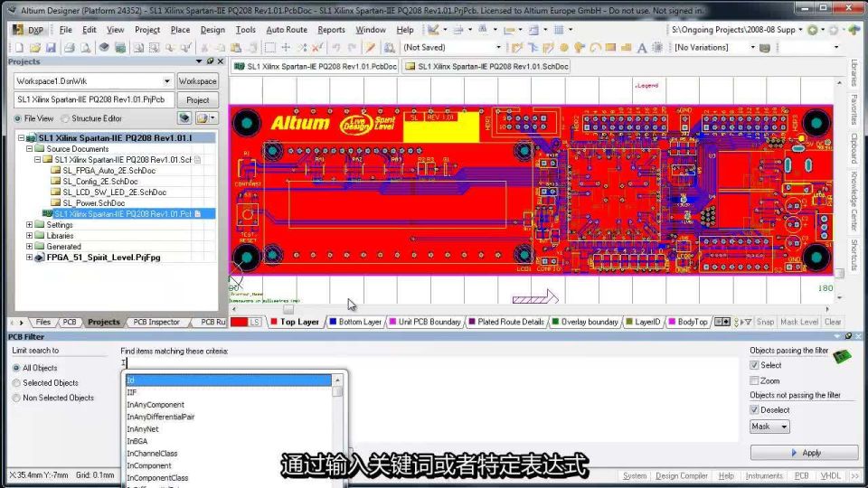Click the red current layer color swatch

[239, 322]
